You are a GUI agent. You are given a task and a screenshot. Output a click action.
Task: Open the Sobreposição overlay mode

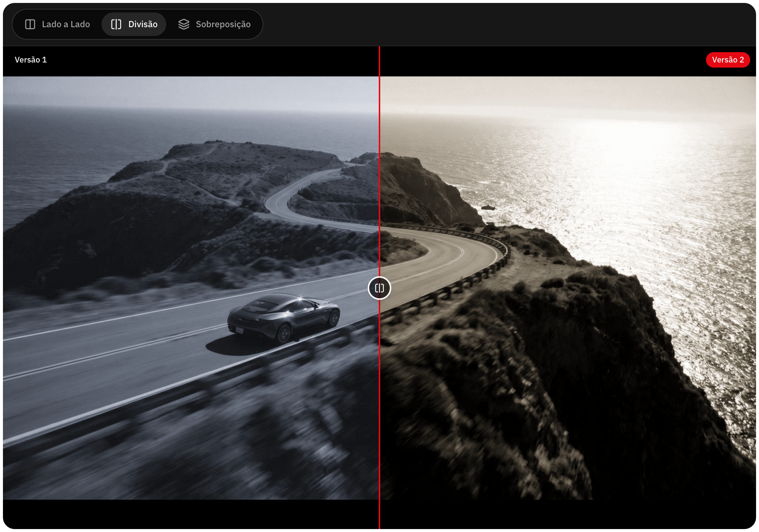(x=215, y=24)
